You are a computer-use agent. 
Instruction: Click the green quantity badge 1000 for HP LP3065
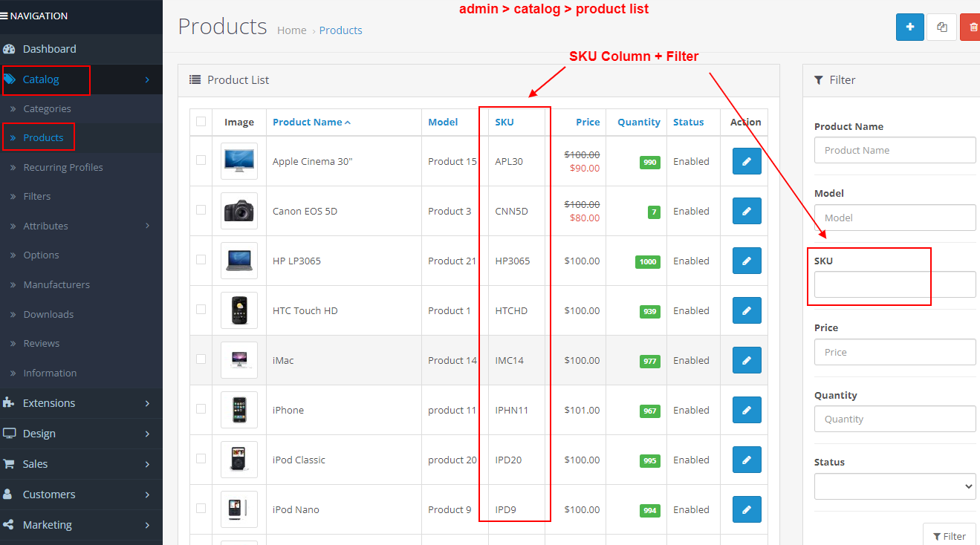646,261
